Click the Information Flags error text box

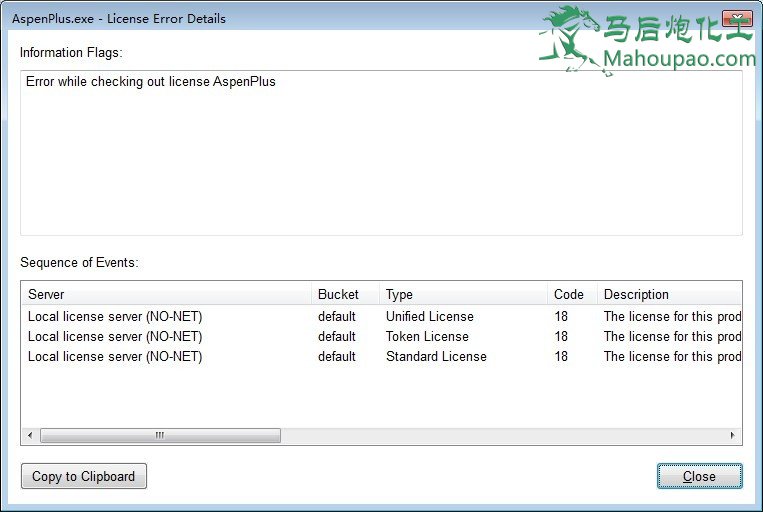tap(382, 153)
